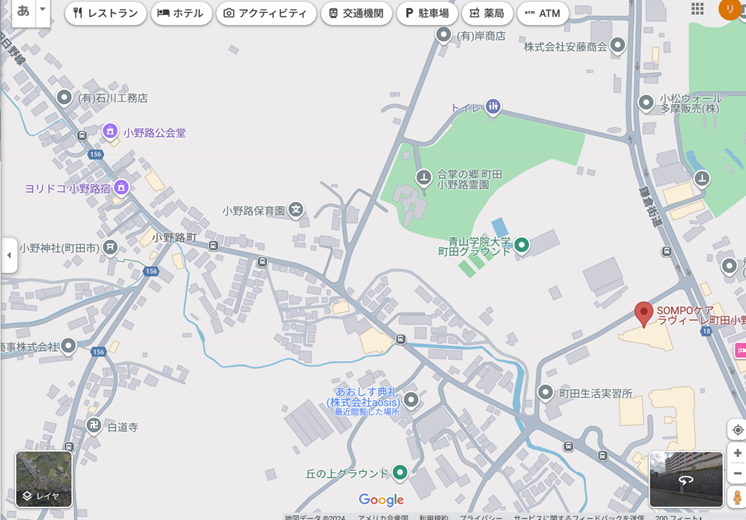Select the 鎌倉街道 road label
The width and height of the screenshot is (746, 520).
click(650, 206)
